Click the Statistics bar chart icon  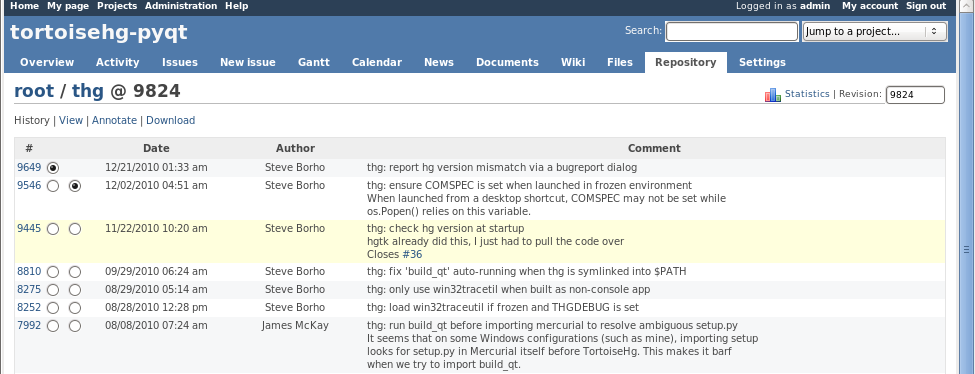[773, 95]
